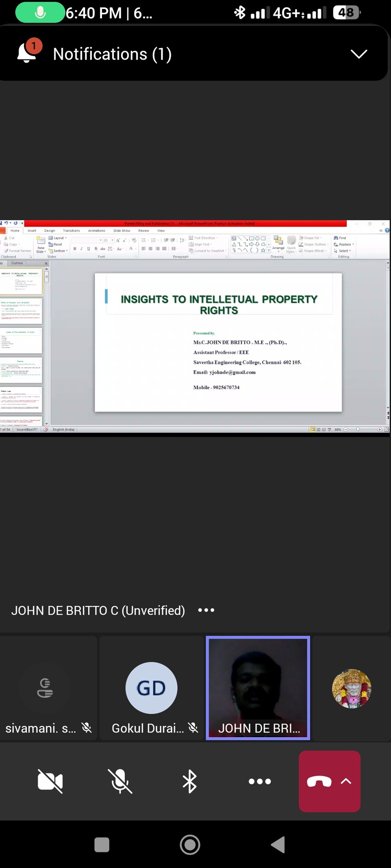Tap the Notifications (1) label
Viewport: 391px width, 868px height.
(x=112, y=54)
